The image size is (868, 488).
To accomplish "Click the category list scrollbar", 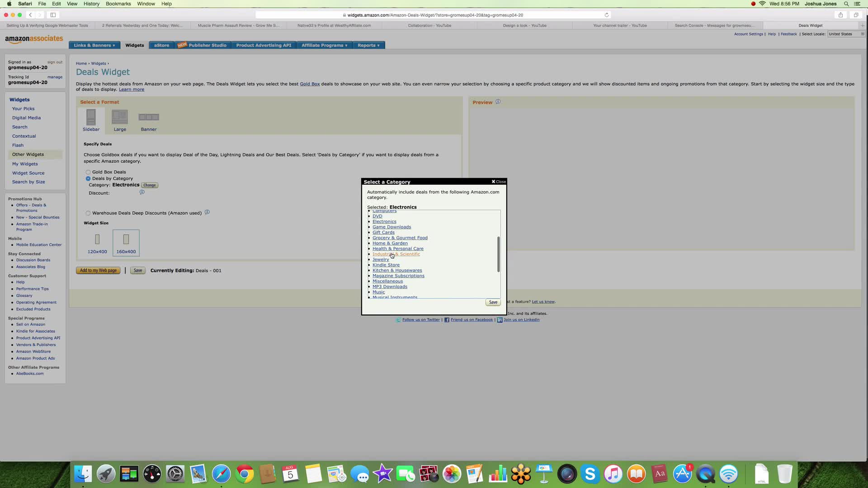I will tap(499, 254).
